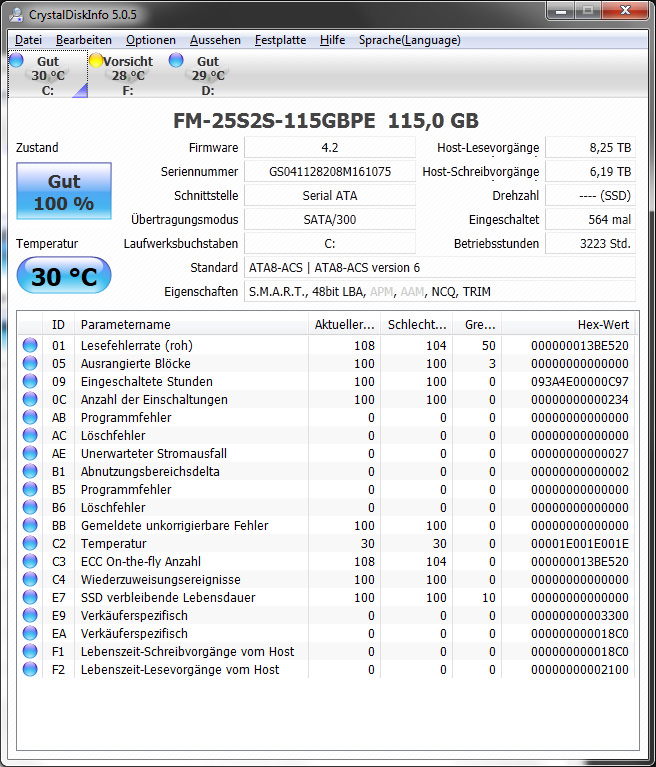Click the Drehzahl value ---- (SSD)
Image resolution: width=656 pixels, height=767 pixels.
click(590, 196)
